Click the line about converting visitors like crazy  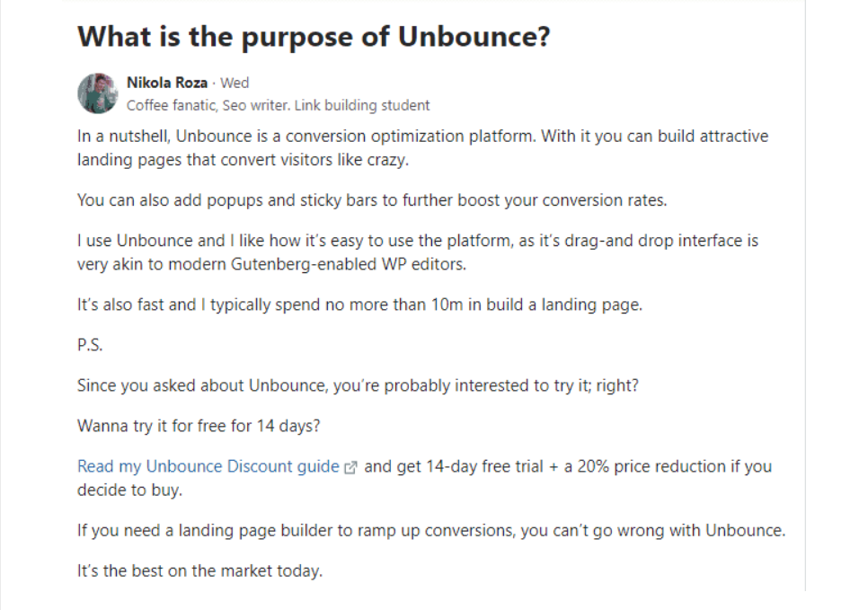tap(243, 160)
